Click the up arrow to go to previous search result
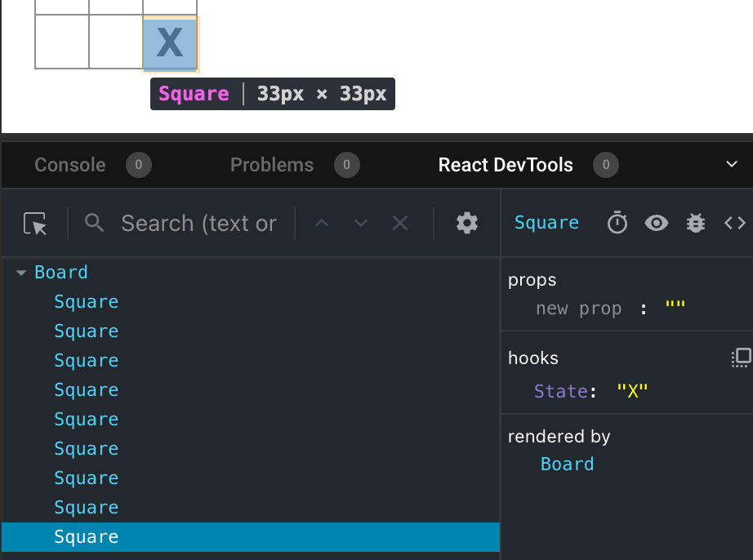Screen dimensions: 753x560 pyautogui.click(x=322, y=222)
